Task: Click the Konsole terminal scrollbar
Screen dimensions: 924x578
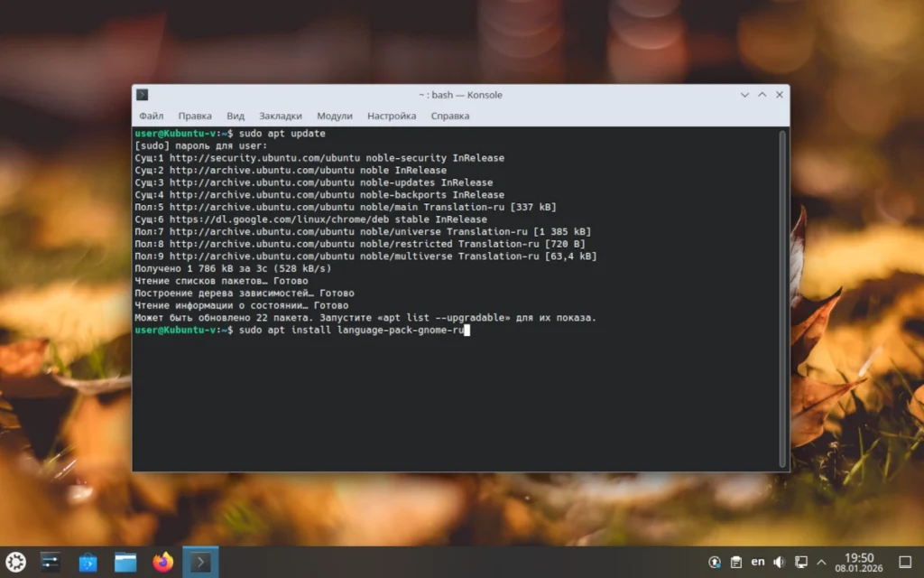Action: click(783, 298)
